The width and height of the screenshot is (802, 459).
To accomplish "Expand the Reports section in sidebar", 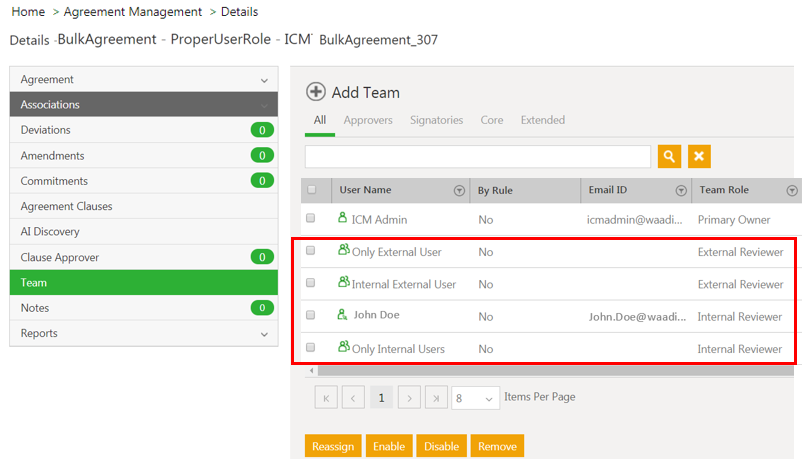I will tap(264, 334).
